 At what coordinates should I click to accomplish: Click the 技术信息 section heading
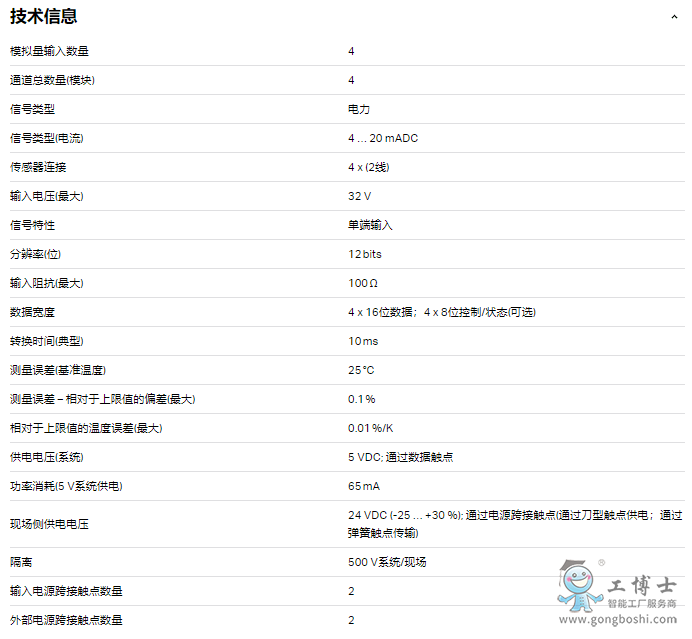(x=44, y=16)
